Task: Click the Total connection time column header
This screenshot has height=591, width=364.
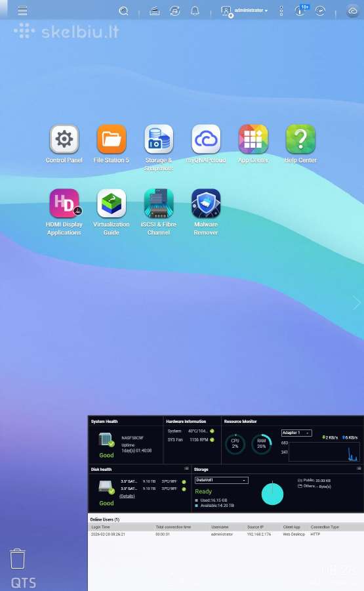Action: click(173, 527)
